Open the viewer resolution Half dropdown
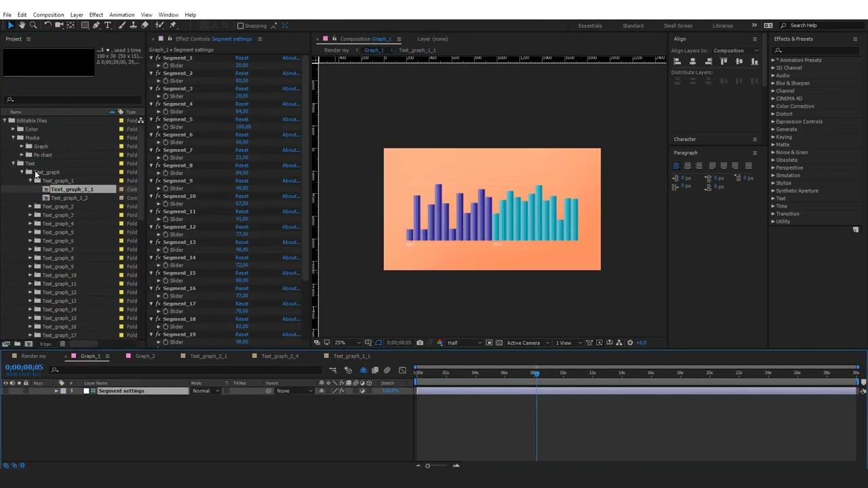This screenshot has height=488, width=868. (464, 343)
